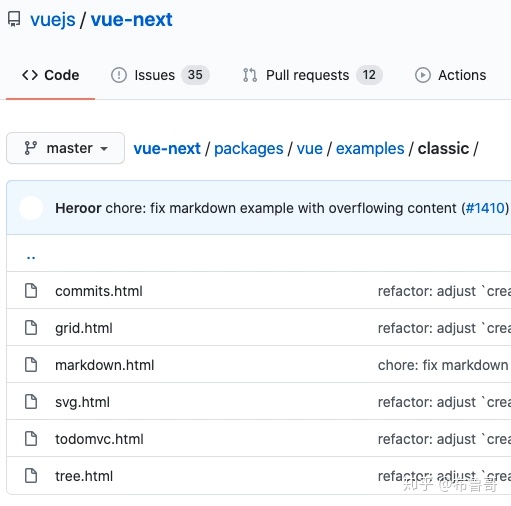Viewport: 511px width, 506px height.
Task: Click the caret arrow on master button
Action: (x=104, y=149)
